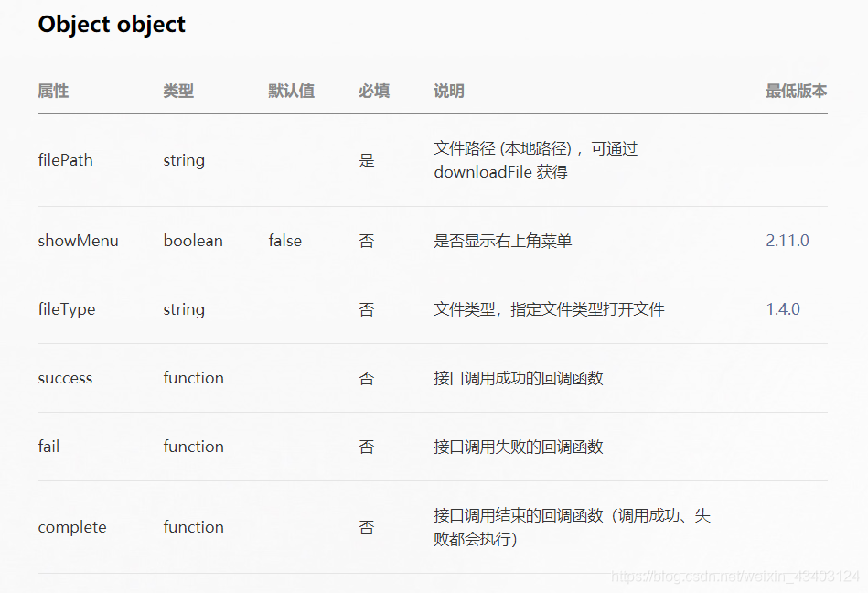Click the 必填 column header
Image resolution: width=868 pixels, height=593 pixels.
[374, 92]
